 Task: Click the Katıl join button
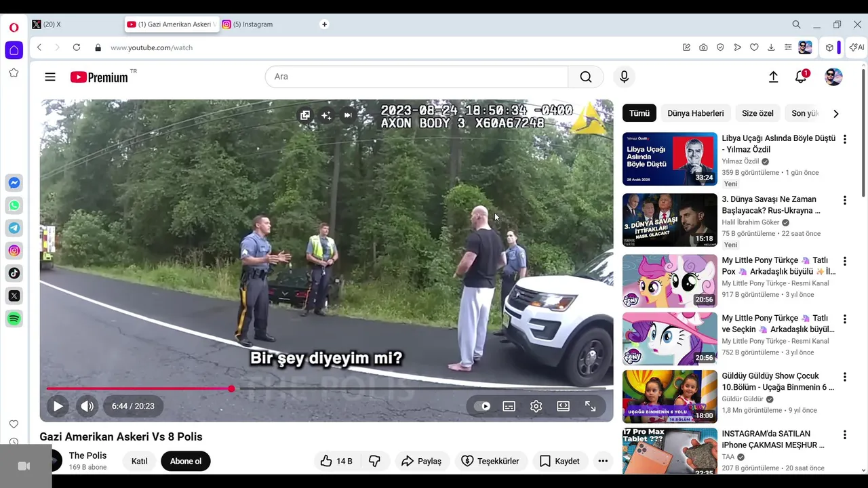(x=140, y=461)
